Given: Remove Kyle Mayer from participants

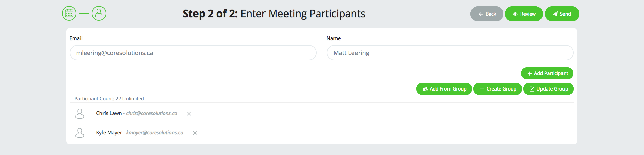Looking at the screenshot, I should (195, 133).
